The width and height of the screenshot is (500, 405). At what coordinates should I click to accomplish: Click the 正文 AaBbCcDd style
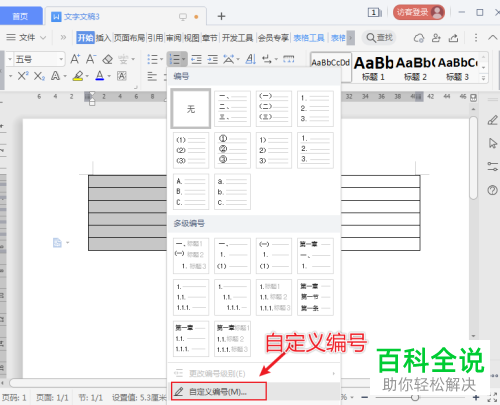point(331,67)
